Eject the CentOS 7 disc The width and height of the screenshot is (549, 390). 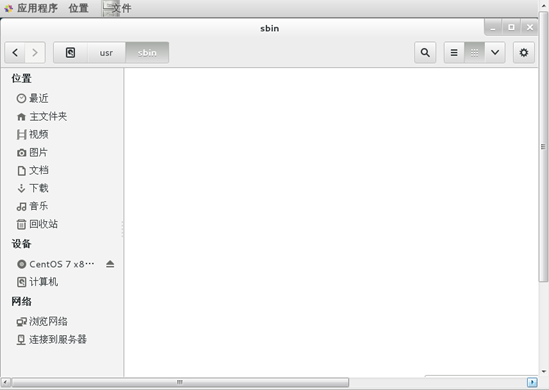coord(110,264)
